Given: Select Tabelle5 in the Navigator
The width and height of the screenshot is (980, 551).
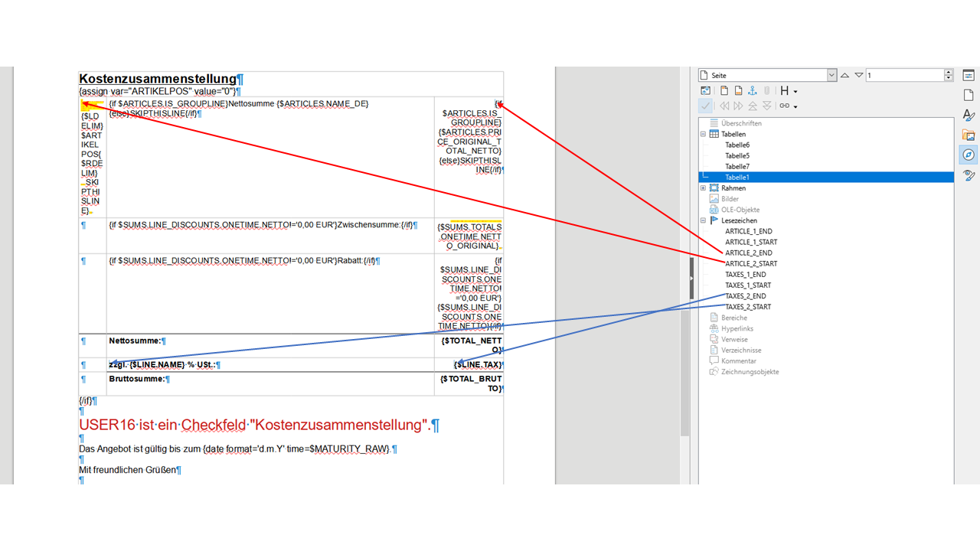Looking at the screenshot, I should (x=737, y=155).
